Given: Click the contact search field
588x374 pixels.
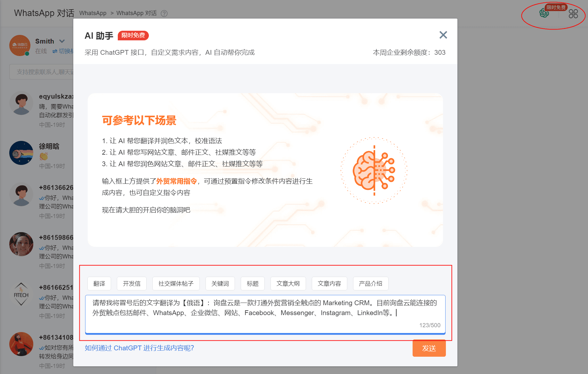Looking at the screenshot, I should 42,72.
